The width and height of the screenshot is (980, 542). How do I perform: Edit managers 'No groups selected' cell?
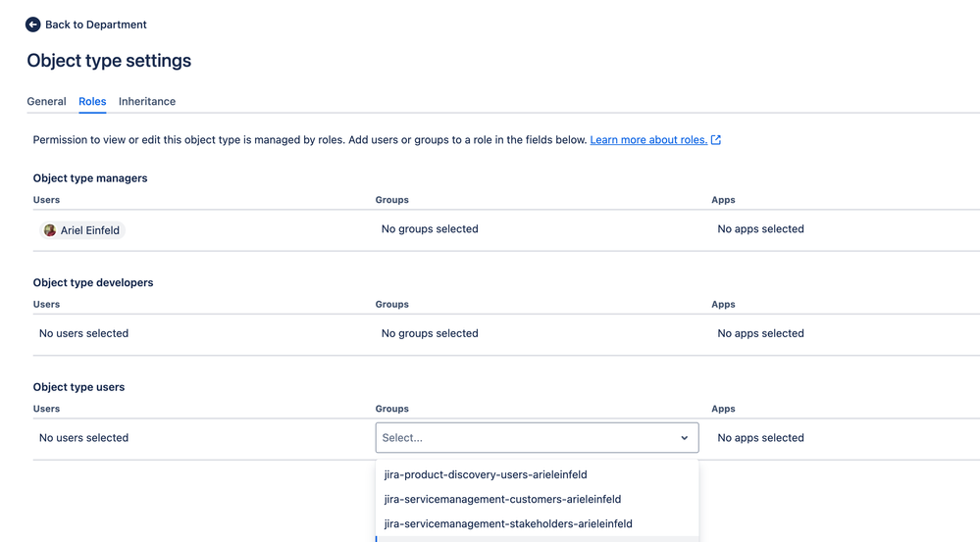(x=430, y=229)
